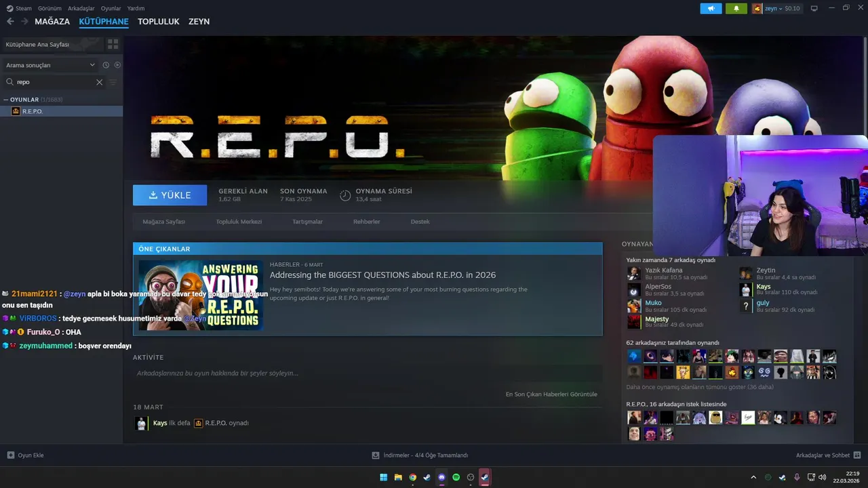The image size is (868, 488).
Task: Open Big Picture mode monitor icon
Action: coord(814,8)
